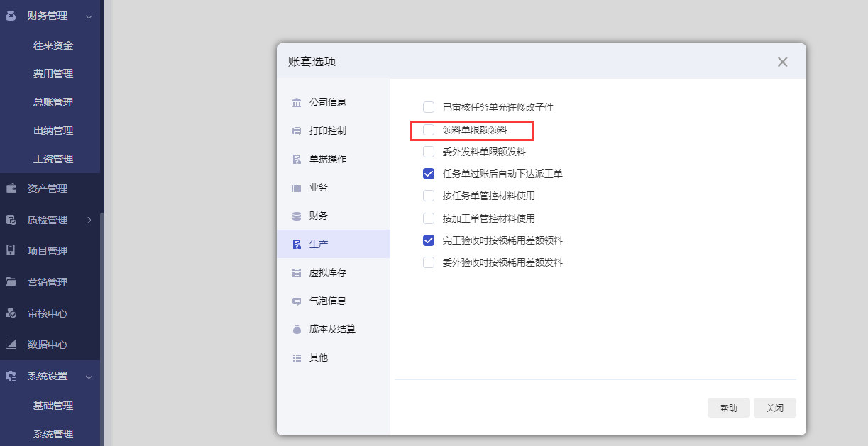The image size is (868, 446).
Task: Enable the 领料单限额领料 checkbox
Action: 429,130
